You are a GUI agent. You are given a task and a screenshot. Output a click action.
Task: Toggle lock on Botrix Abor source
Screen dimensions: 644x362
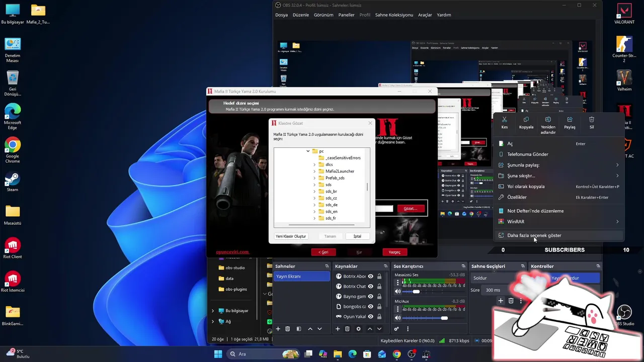pos(379,276)
